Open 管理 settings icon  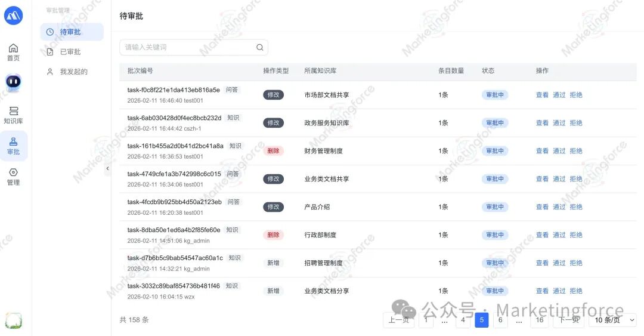13,177
